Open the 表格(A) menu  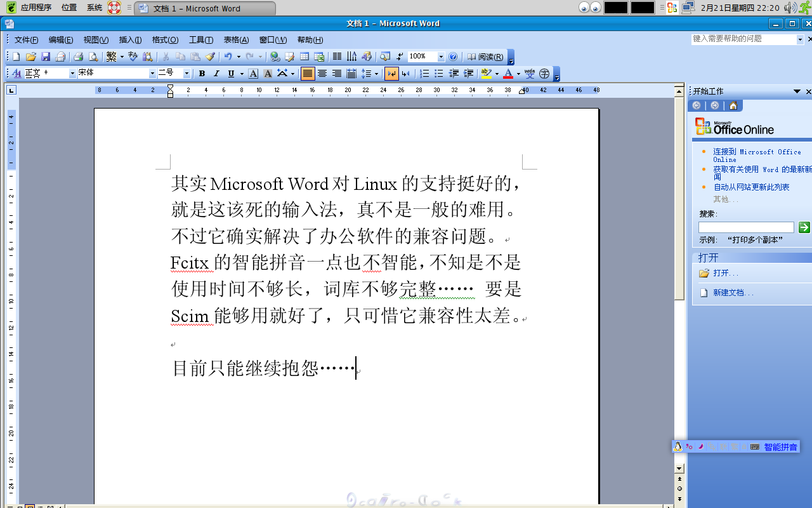tap(236, 40)
